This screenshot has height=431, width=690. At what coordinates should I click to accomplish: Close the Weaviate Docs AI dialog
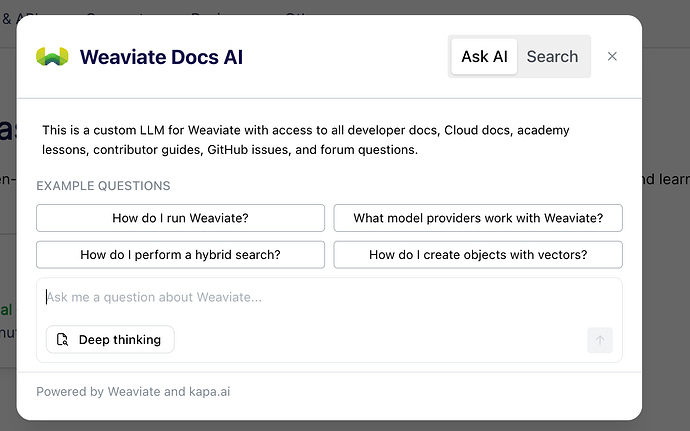click(x=612, y=57)
